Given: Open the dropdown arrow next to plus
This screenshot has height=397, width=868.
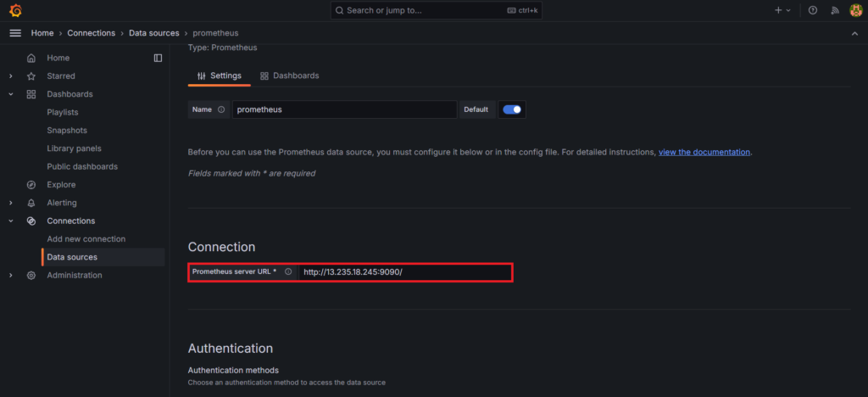Looking at the screenshot, I should [788, 10].
